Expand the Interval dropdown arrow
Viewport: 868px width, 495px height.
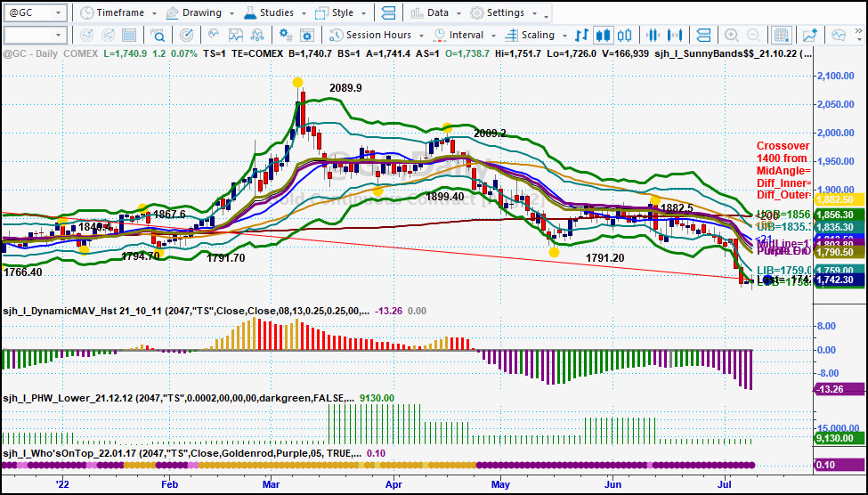coord(494,36)
